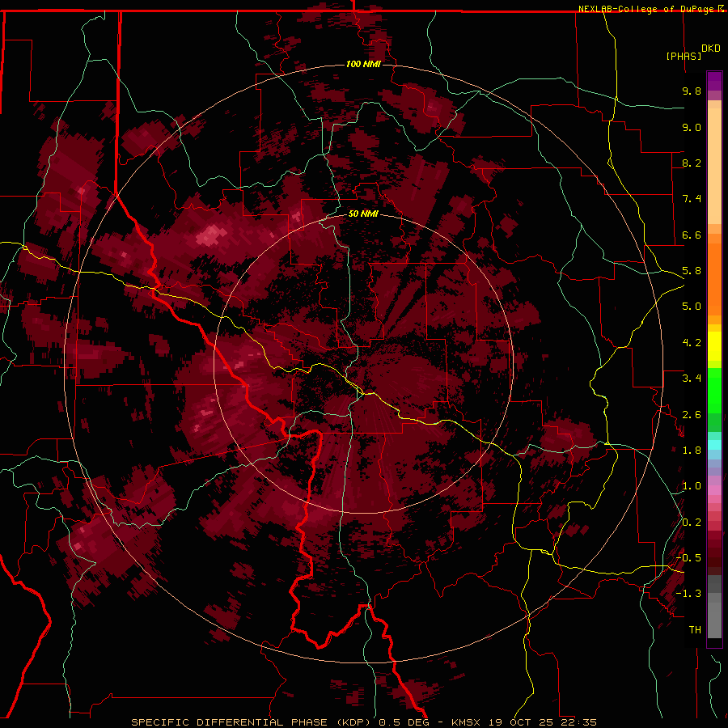Click the 4.2 value on the color scale
Image resolution: width=728 pixels, height=728 pixels.
(692, 343)
